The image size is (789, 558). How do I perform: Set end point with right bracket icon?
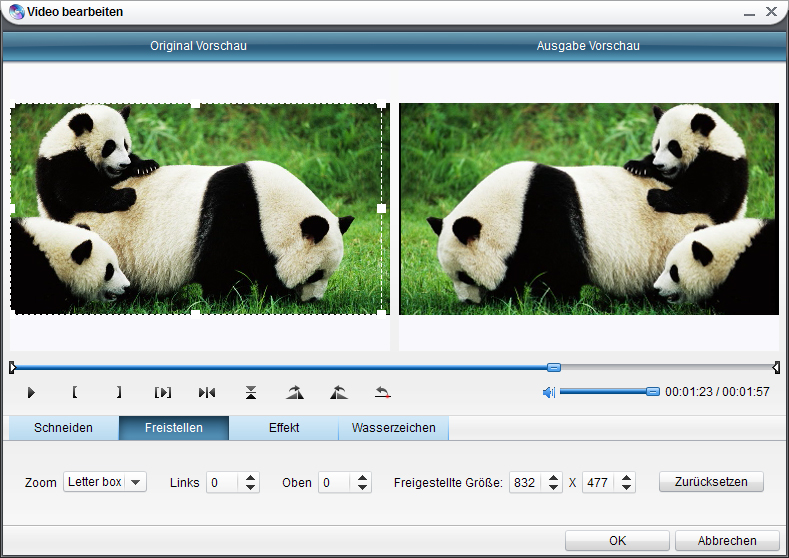pyautogui.click(x=118, y=392)
